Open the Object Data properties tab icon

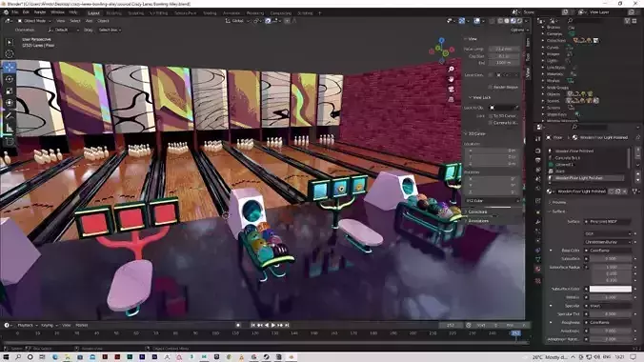(x=537, y=259)
